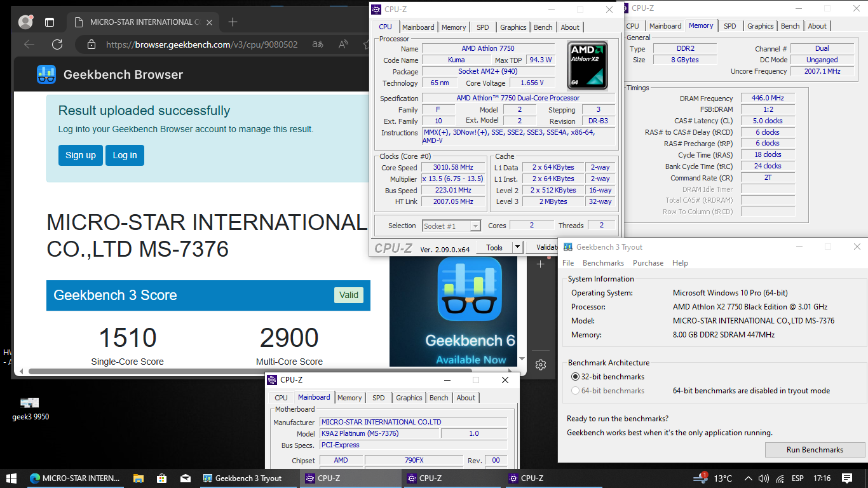
Task: Open CPU tab in CPU-Z timings window
Action: [x=633, y=26]
